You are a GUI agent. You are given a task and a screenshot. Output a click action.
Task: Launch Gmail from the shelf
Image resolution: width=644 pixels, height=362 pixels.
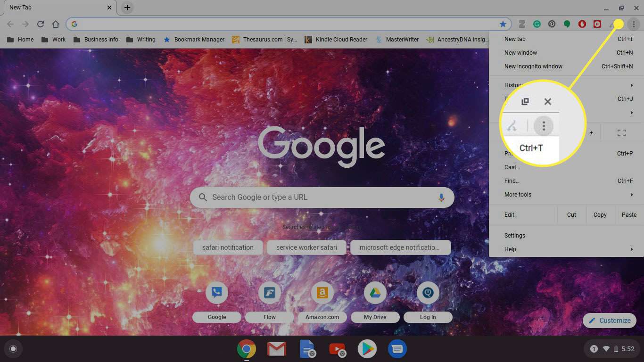pos(277,349)
